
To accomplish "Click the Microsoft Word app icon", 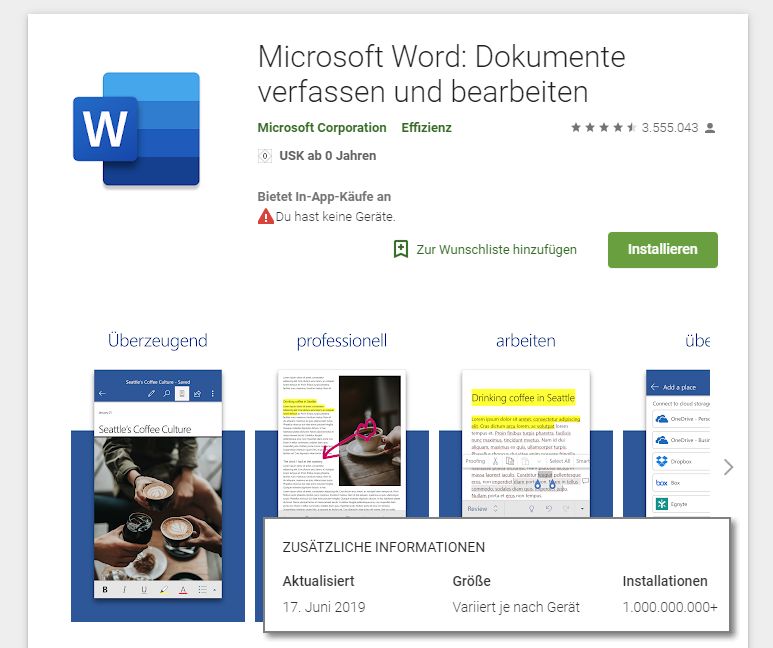I will pyautogui.click(x=137, y=129).
